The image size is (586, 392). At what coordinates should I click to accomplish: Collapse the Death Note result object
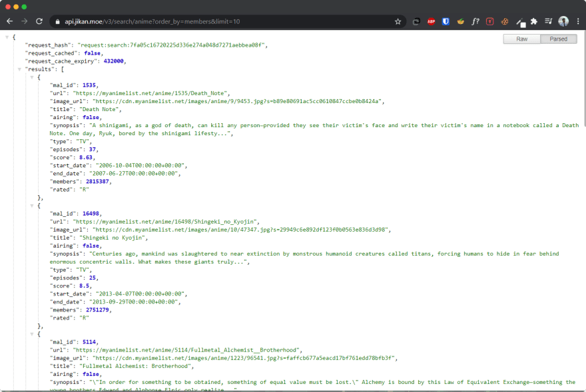(32, 77)
